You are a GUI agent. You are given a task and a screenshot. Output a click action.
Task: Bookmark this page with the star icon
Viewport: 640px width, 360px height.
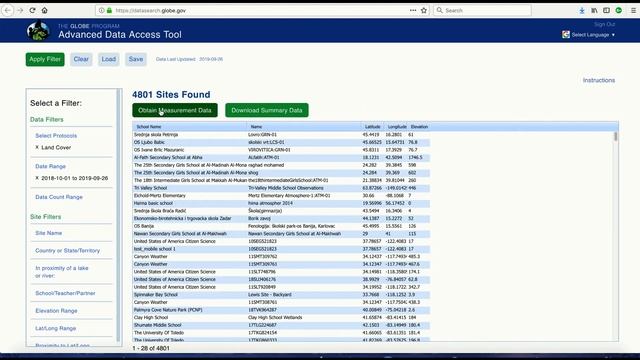click(424, 10)
